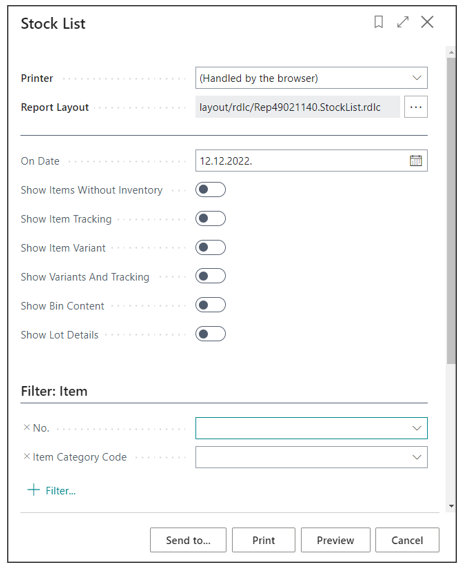Enable Show Items Without Inventory
Screen dimensions: 466x571
click(210, 190)
